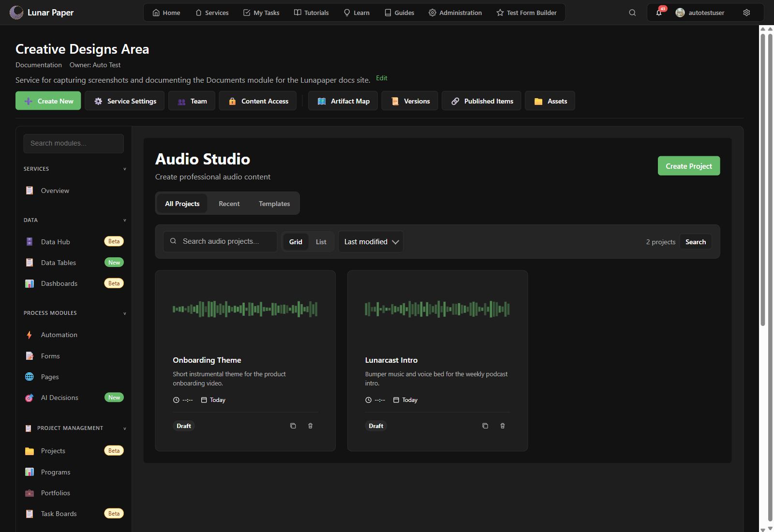774x532 pixels.
Task: Open the Pages module
Action: tap(74, 377)
